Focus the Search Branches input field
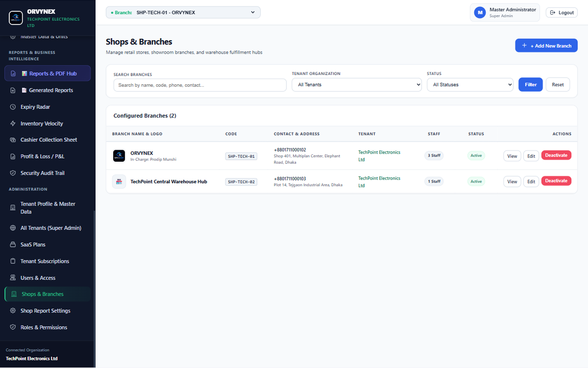Viewport: 588px width, 368px height. pos(200,85)
